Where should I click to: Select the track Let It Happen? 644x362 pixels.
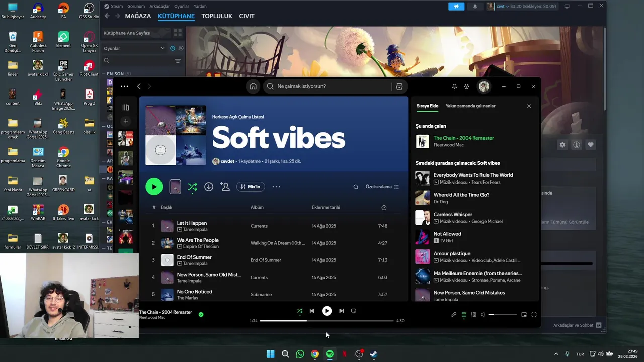click(x=192, y=223)
